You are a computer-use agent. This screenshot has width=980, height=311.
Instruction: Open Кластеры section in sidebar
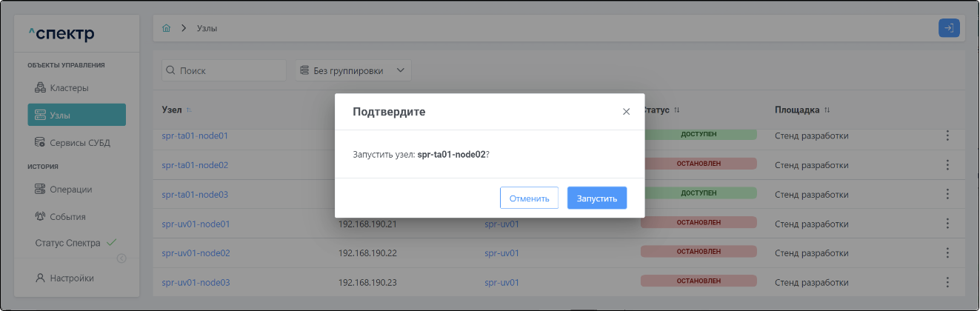(69, 88)
